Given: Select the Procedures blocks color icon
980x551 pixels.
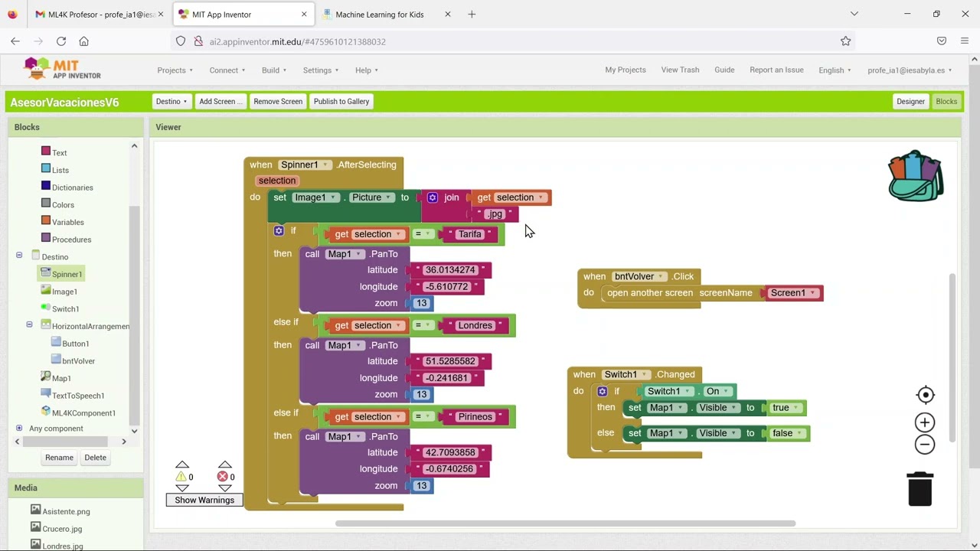Looking at the screenshot, I should (x=46, y=238).
